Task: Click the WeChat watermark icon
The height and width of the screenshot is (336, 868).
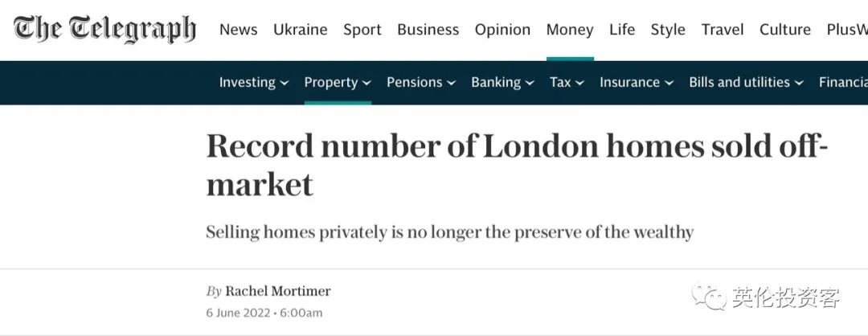Action: 709,297
